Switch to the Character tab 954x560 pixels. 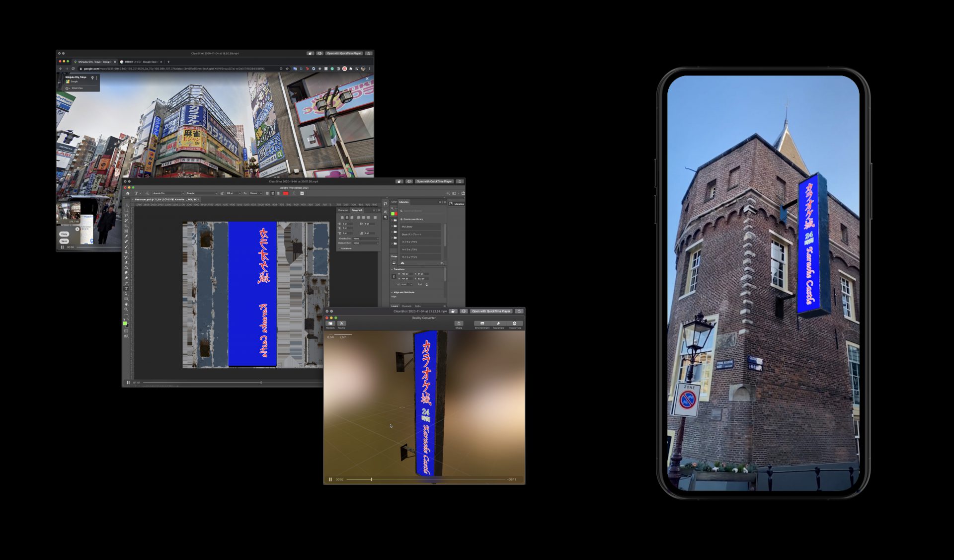tap(343, 210)
